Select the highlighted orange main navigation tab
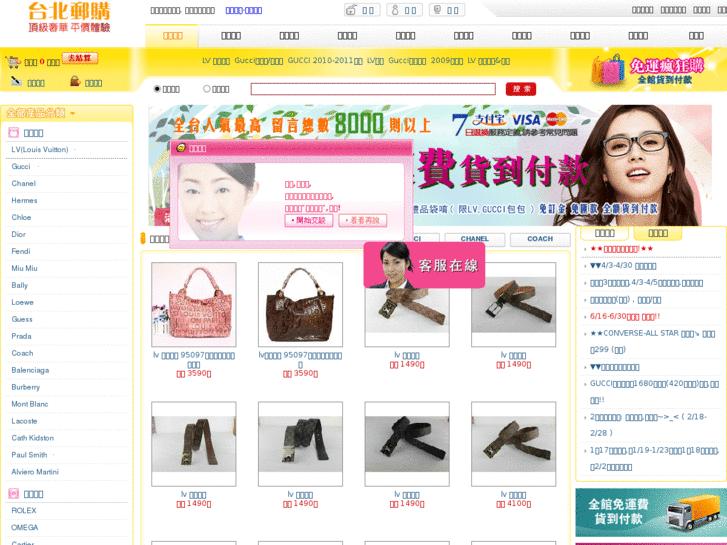 pos(172,36)
